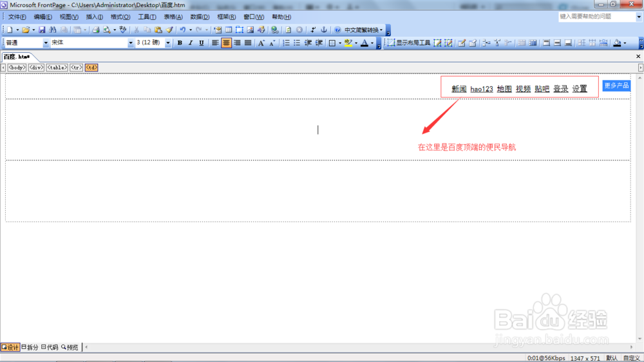Toggle 显示布局工具 layout tools
This screenshot has height=362, width=644.
pos(409,43)
